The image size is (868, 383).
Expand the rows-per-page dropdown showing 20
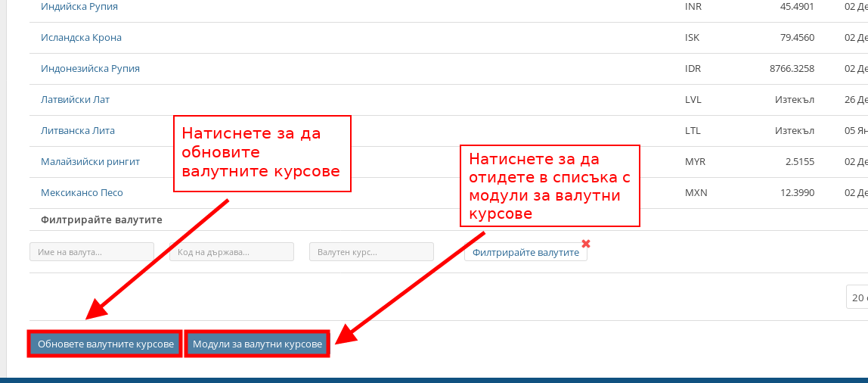(857, 298)
